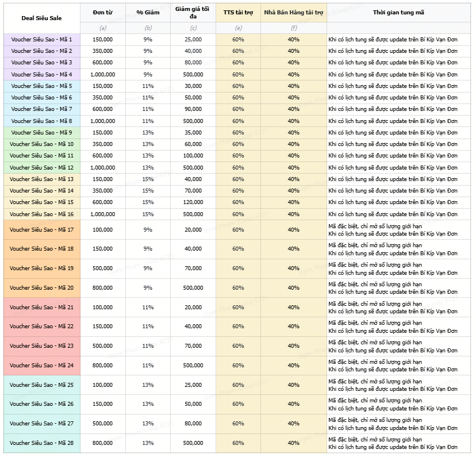Click the "TTS tài trợ" column header
The width and height of the screenshot is (476, 457).
pyautogui.click(x=238, y=13)
